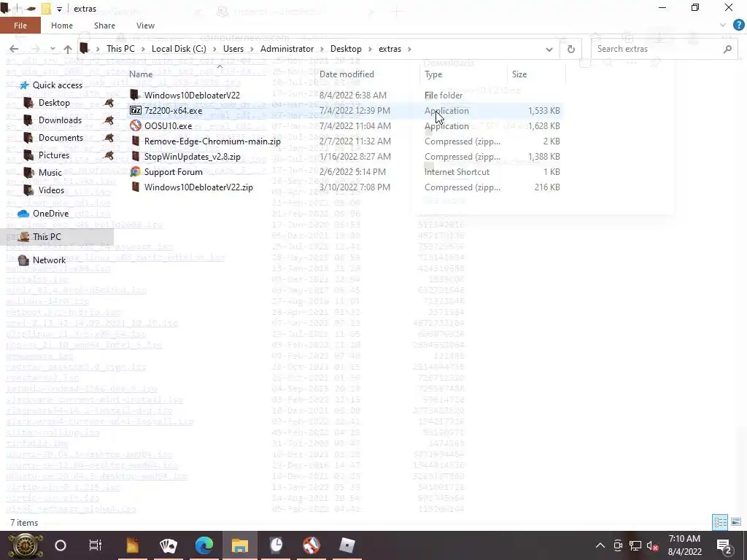Viewport: 747px width, 560px height.
Task: Open the View ribbon tab
Action: point(145,26)
